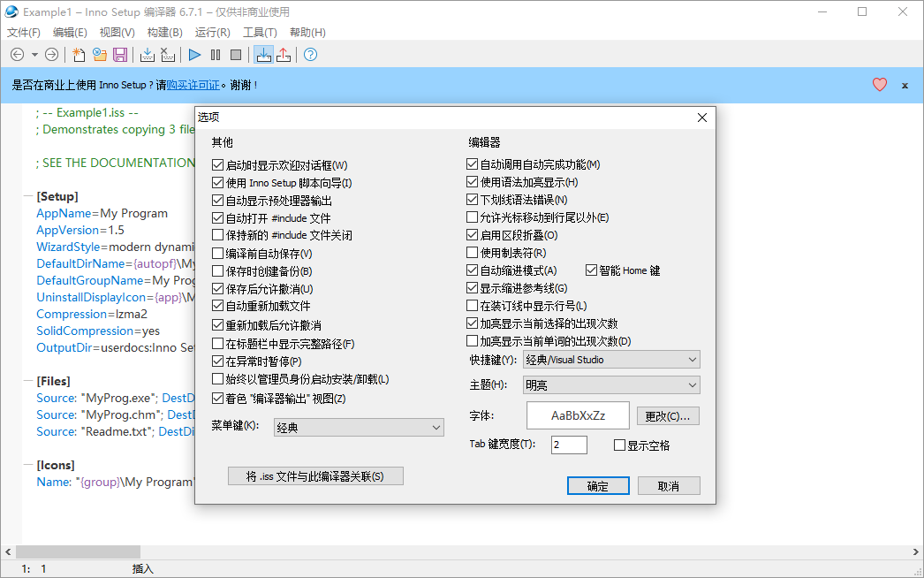This screenshot has height=578, width=924.
Task: Create a new script with wizard
Action: pos(79,54)
